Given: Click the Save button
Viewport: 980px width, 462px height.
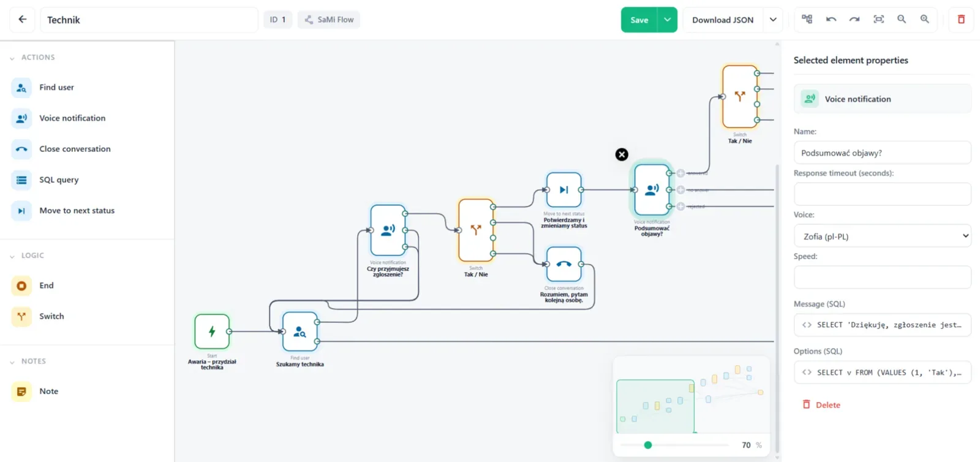Looking at the screenshot, I should point(639,20).
